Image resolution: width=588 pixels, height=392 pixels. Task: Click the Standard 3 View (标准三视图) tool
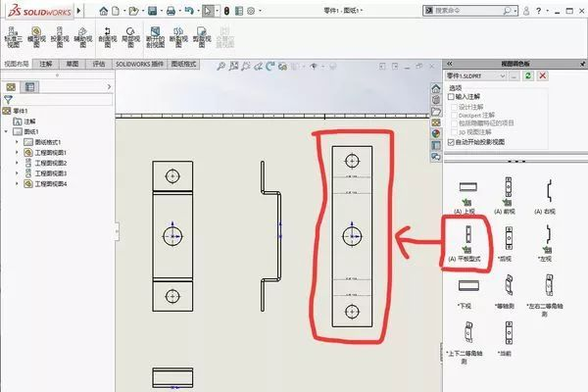tap(13, 37)
